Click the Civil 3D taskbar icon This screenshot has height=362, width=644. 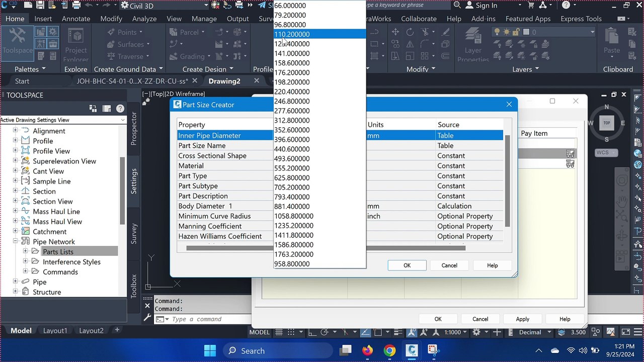[412, 350]
